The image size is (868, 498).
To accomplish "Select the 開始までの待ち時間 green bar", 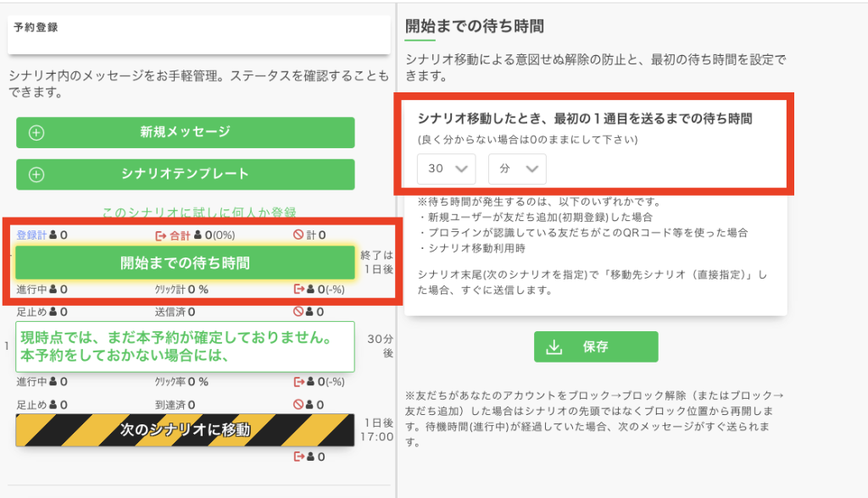I will pyautogui.click(x=185, y=263).
